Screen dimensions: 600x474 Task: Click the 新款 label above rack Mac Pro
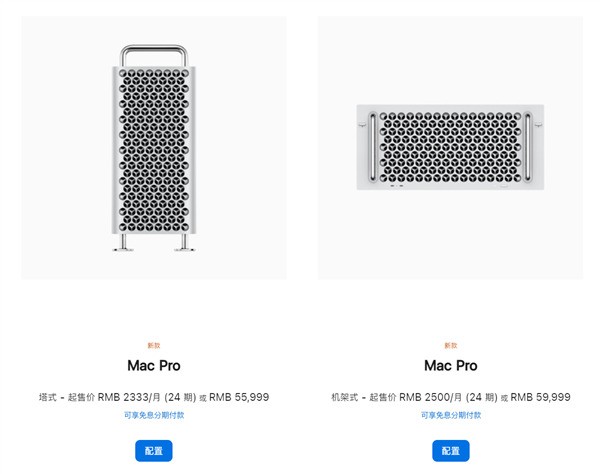coord(450,345)
